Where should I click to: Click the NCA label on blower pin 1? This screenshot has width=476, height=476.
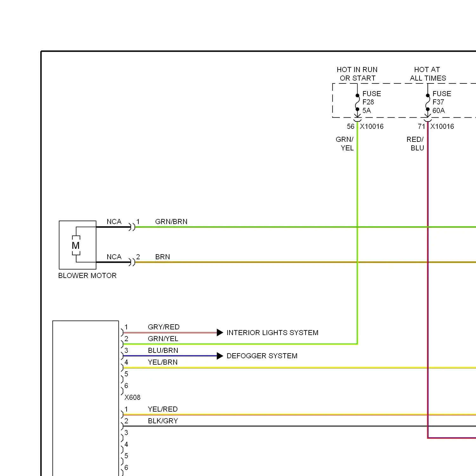114,221
